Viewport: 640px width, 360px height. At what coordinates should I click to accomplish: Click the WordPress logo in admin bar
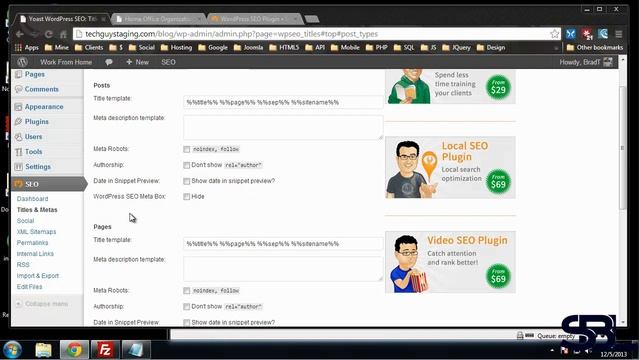pos(22,62)
